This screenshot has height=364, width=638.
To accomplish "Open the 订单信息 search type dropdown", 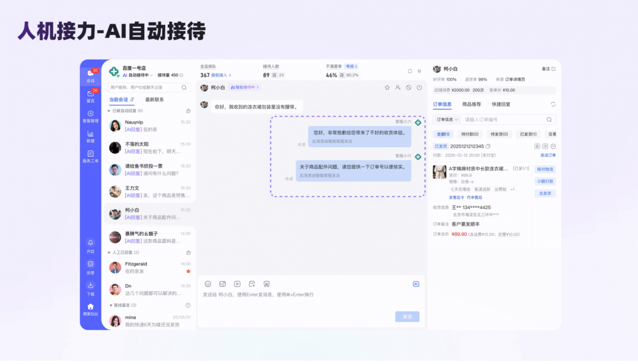I will (x=447, y=119).
